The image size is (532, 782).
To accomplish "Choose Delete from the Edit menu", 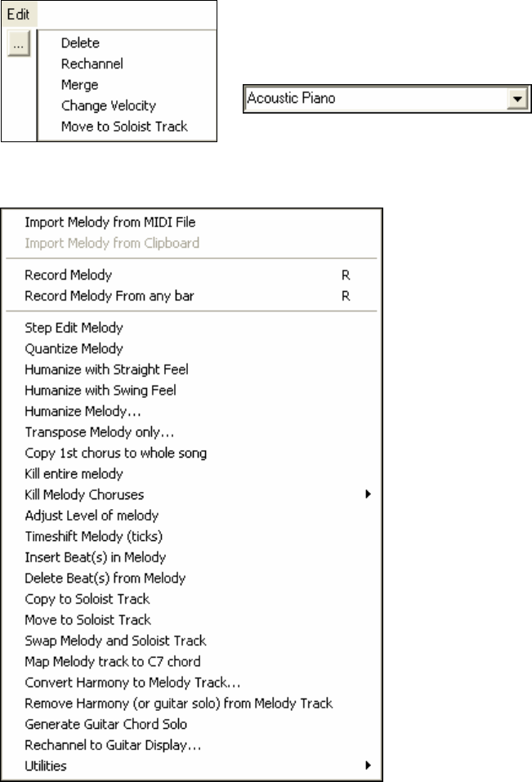I will click(x=80, y=42).
